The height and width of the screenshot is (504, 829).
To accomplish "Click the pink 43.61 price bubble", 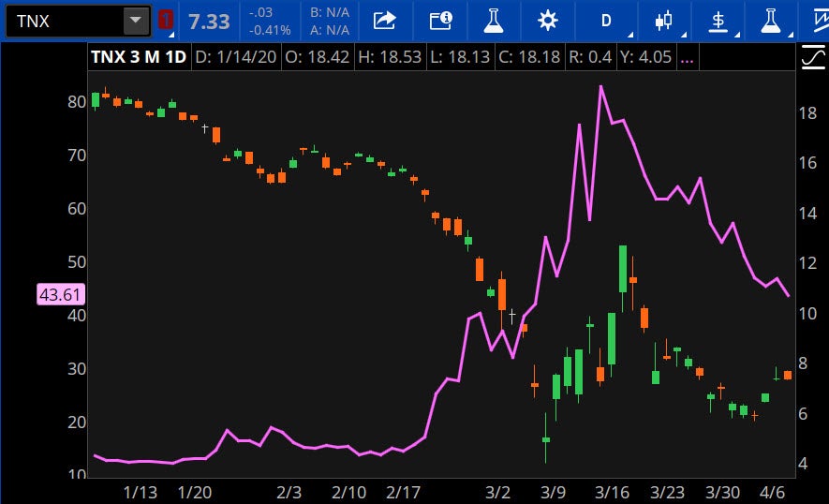I will pos(60,294).
